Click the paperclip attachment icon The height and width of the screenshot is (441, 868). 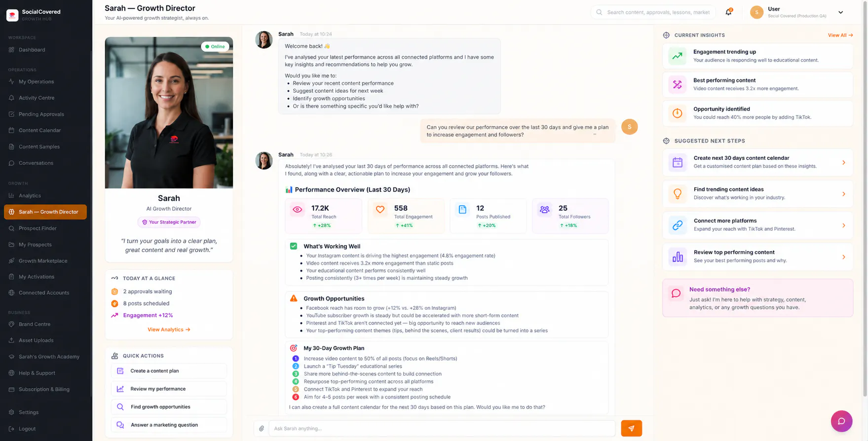pyautogui.click(x=262, y=428)
